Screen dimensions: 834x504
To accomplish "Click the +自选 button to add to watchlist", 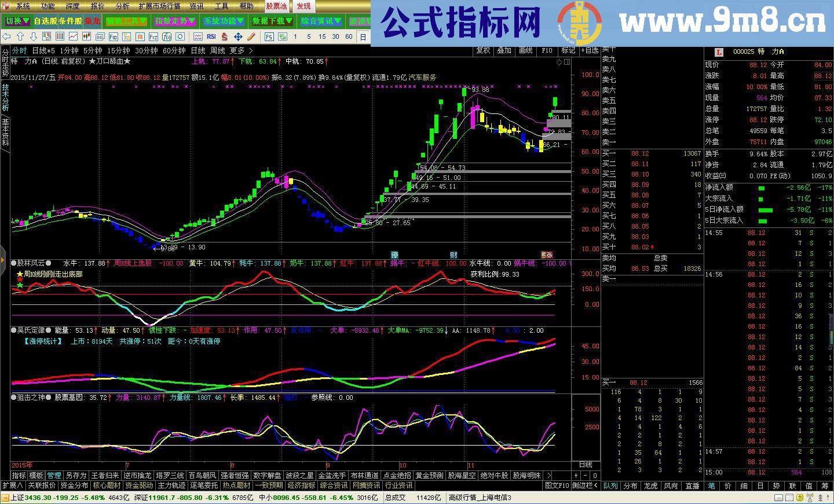I will (590, 51).
